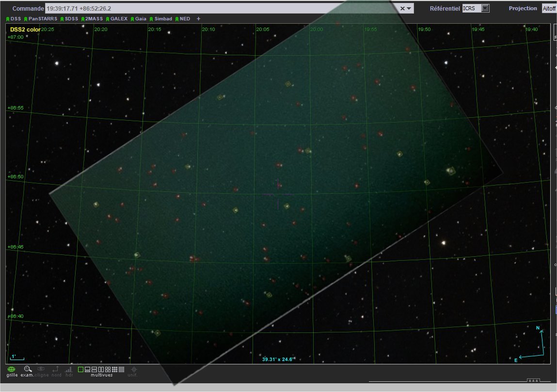
Task: Click the +86:45 declination grid label
Action: [x=16, y=247]
